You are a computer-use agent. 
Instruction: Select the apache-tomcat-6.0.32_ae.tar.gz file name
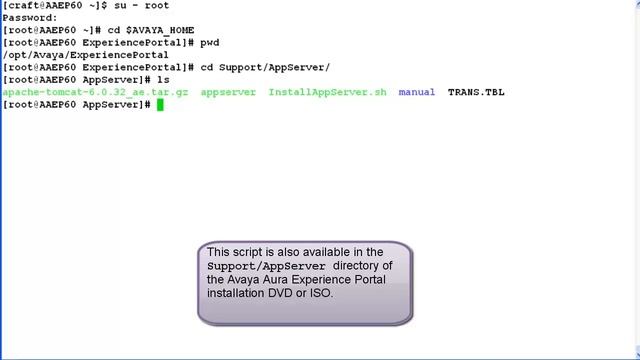(96, 92)
